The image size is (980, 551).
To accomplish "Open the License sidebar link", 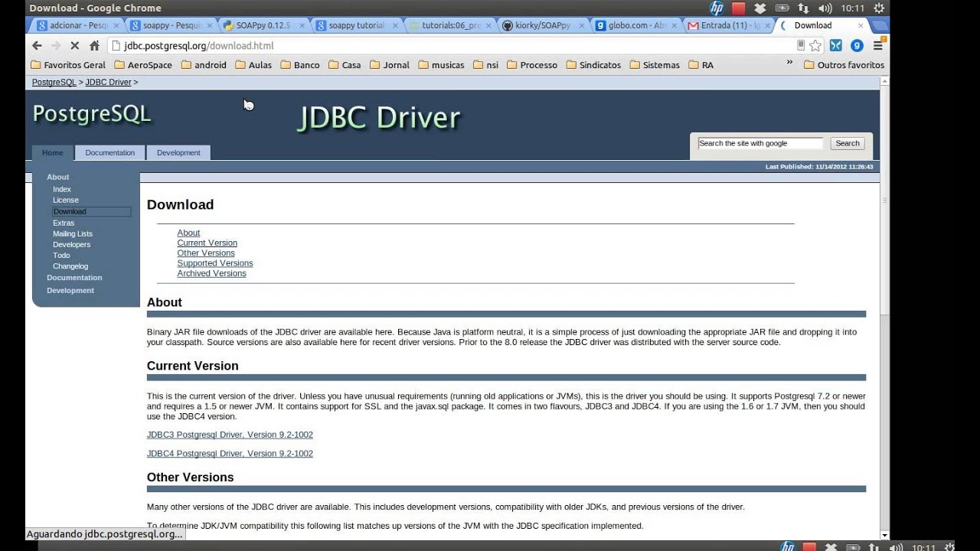I will coord(66,200).
